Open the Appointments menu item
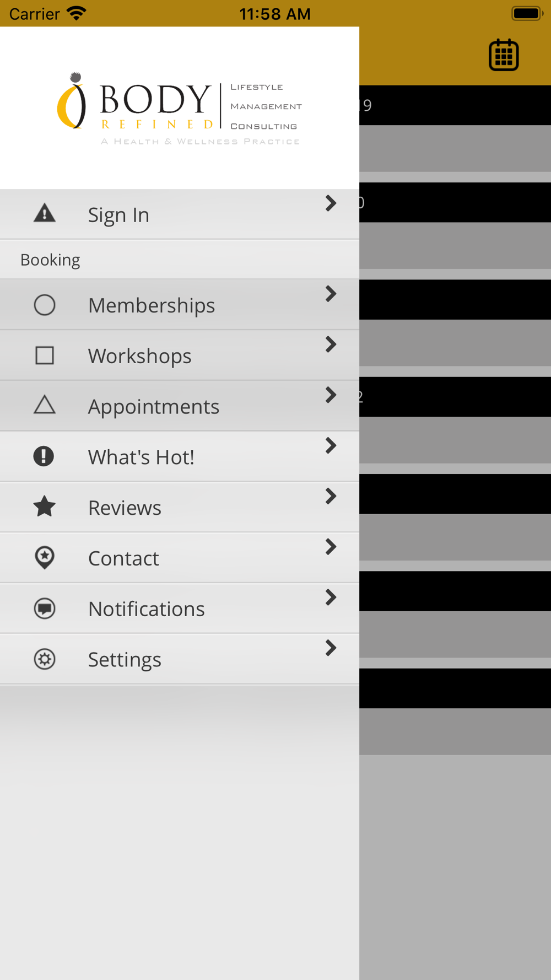The width and height of the screenshot is (551, 980). coord(180,406)
